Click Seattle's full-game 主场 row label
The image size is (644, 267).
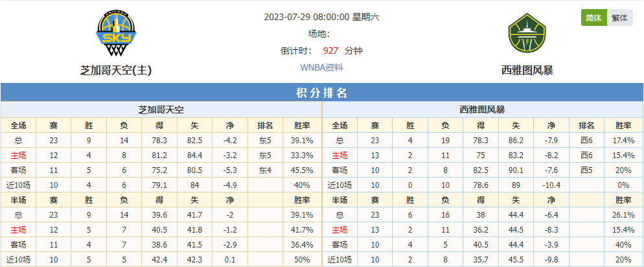339,156
